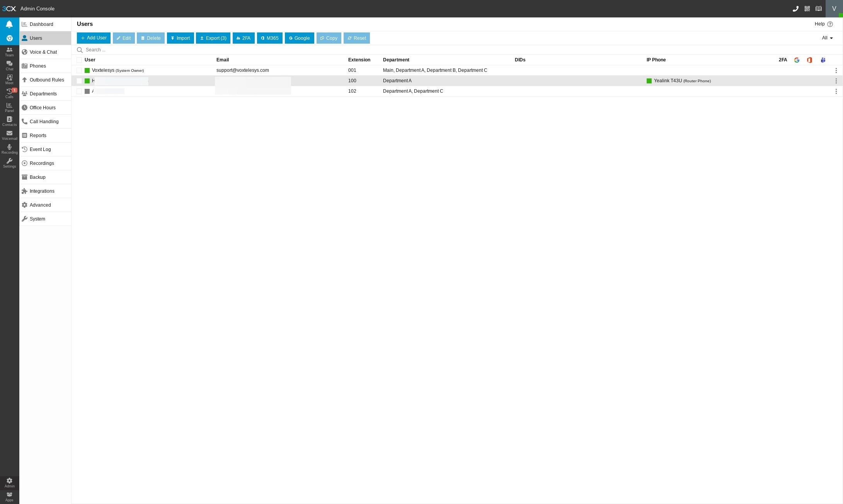Open the Calls panel with notification badge
Viewport: 843px width, 504px height.
9,93
